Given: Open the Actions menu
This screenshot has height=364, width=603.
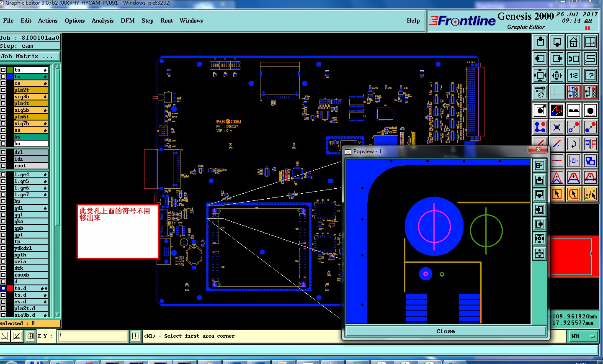Looking at the screenshot, I should click(x=48, y=21).
